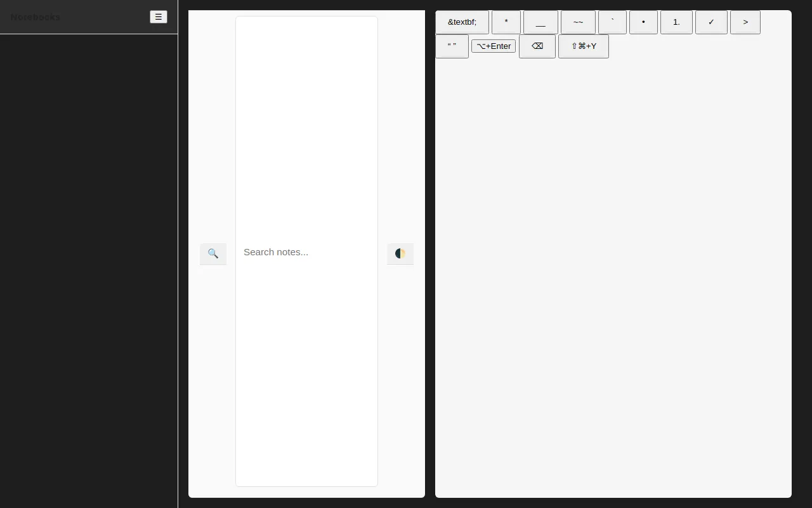The image size is (812, 508).
Task: Click the backspace delete icon button
Action: (537, 46)
